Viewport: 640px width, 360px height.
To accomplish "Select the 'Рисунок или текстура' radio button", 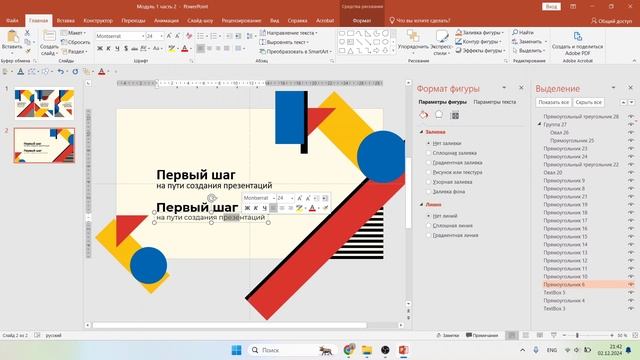I will point(429,172).
